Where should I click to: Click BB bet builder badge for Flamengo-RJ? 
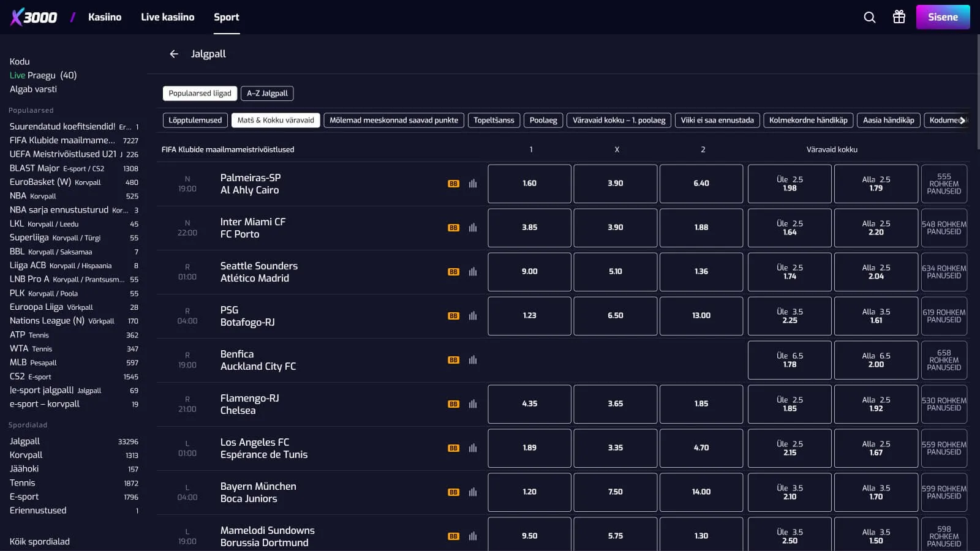(x=453, y=404)
